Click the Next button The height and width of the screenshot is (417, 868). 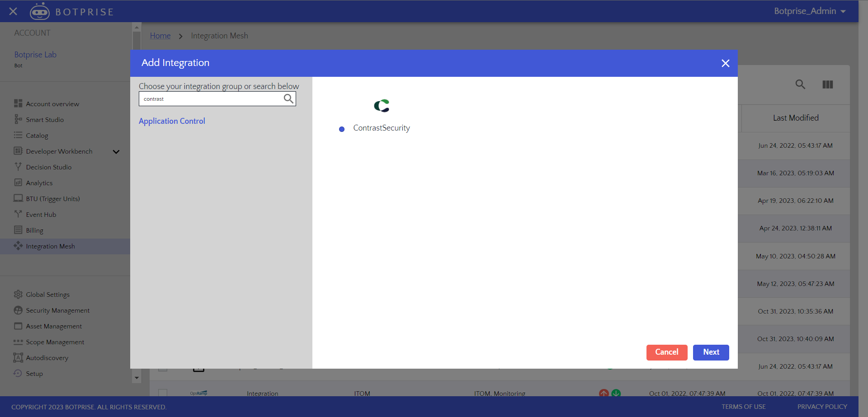[711, 352]
